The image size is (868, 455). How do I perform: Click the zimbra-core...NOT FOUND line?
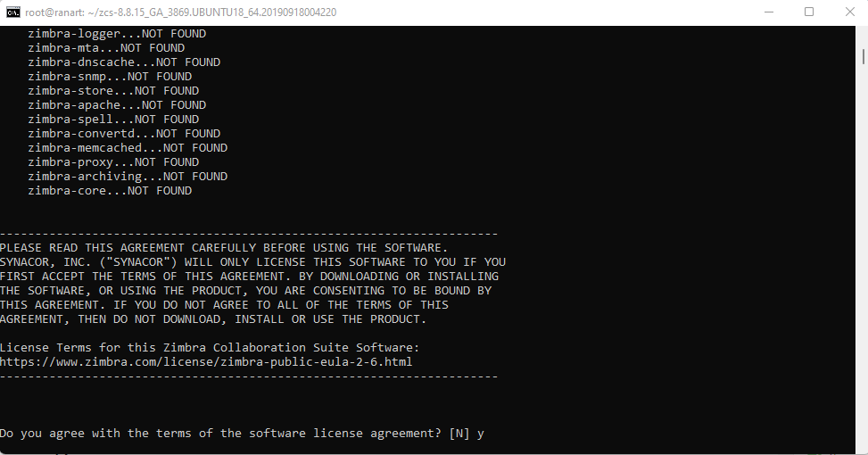(110, 191)
